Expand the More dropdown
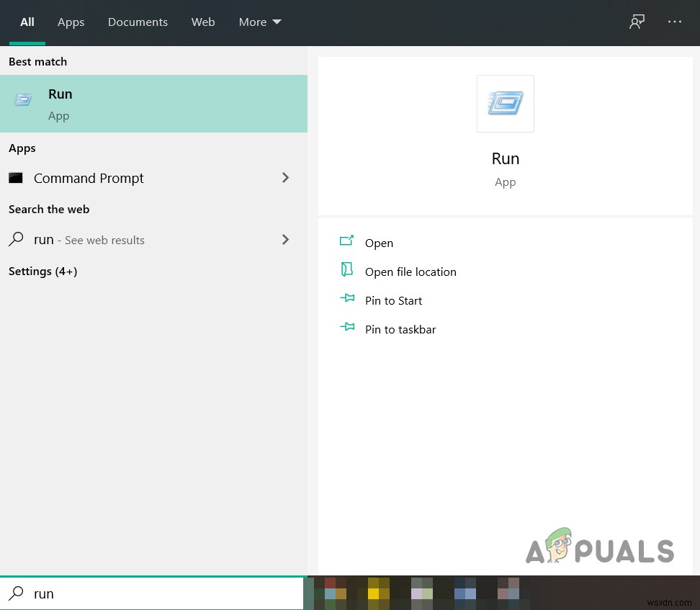Screen dimensions: 700x610 [x=259, y=22]
